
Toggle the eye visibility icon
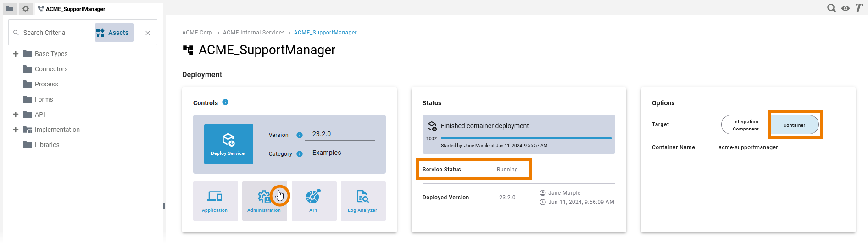[x=845, y=8]
